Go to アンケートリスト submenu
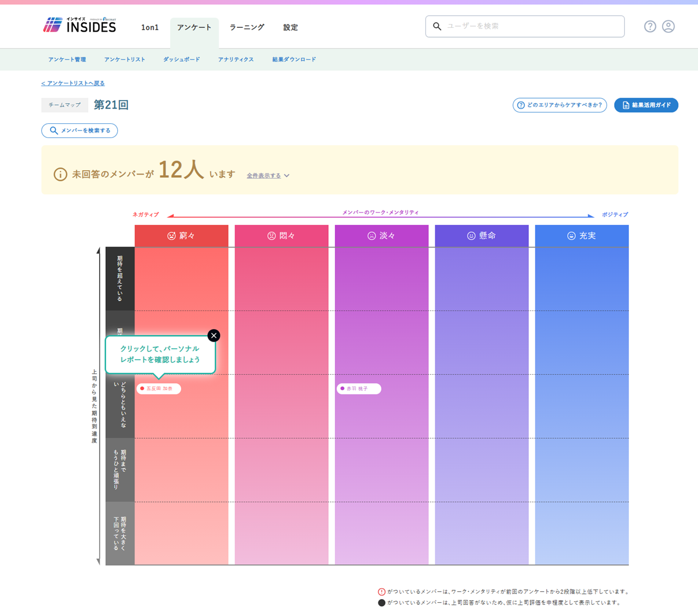This screenshot has height=616, width=698. (x=125, y=59)
